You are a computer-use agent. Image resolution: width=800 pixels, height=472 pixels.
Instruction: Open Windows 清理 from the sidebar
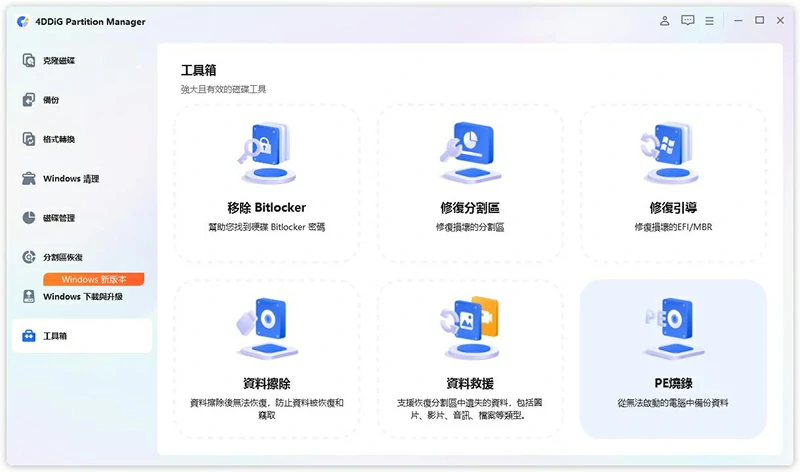71,179
